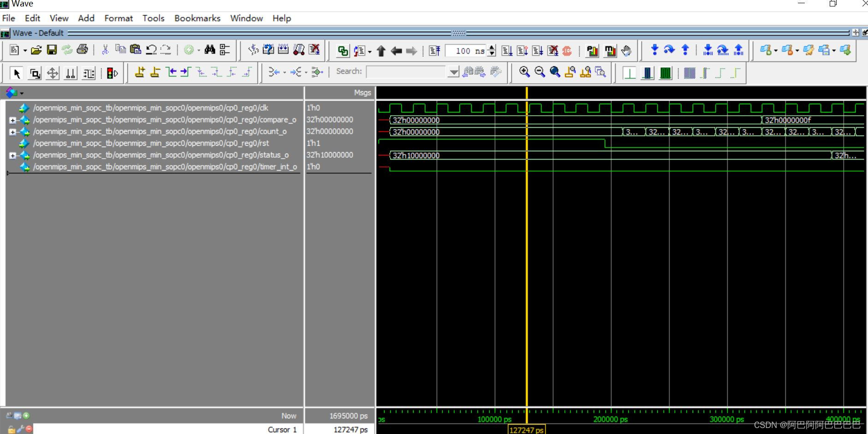868x434 pixels.
Task: Click the Break simulation icon
Action: coord(553,51)
